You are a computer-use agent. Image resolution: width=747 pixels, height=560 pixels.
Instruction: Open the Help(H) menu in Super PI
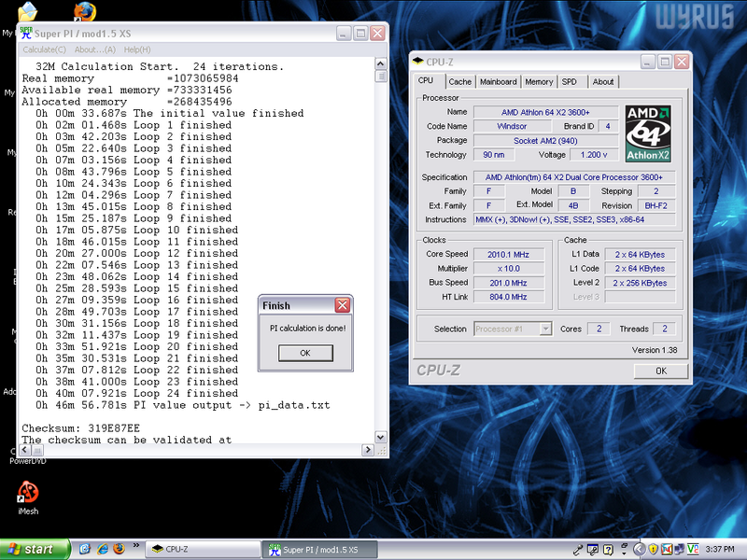(x=137, y=49)
